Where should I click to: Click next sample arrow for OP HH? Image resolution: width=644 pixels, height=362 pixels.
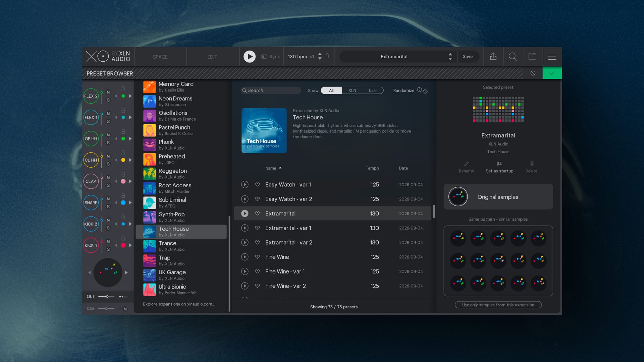point(130,139)
